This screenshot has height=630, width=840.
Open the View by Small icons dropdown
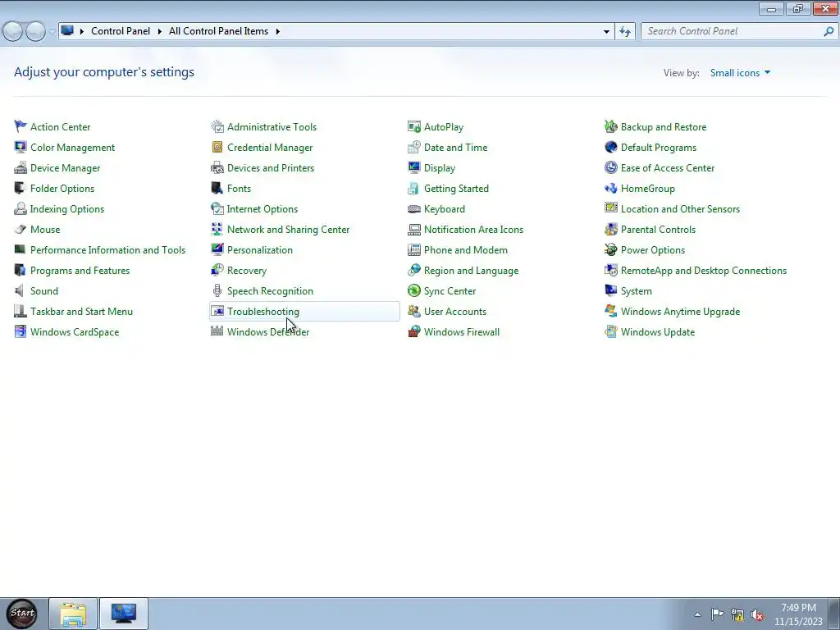click(740, 73)
